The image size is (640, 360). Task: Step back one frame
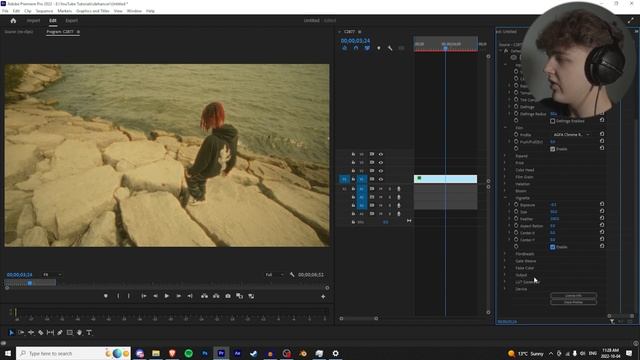pyautogui.click(x=155, y=296)
